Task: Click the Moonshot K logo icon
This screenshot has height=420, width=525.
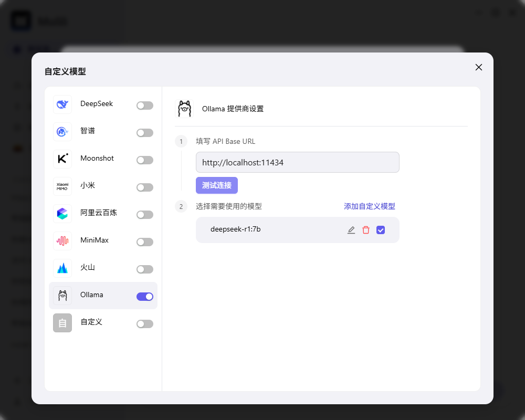Action: 62,159
